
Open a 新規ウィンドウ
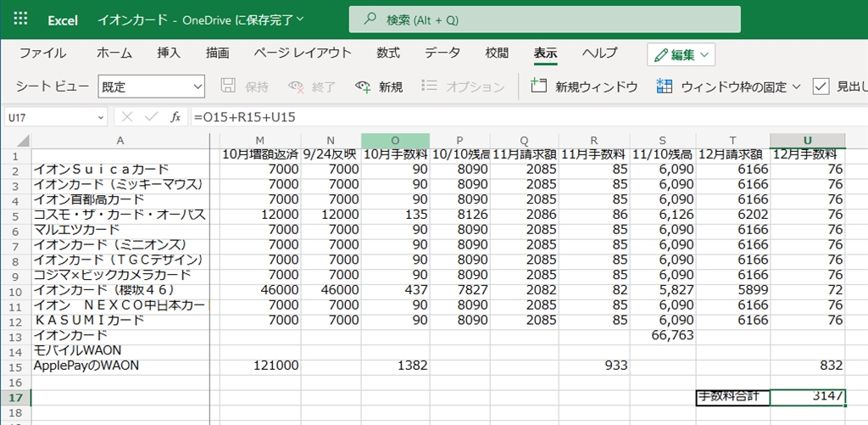coord(584,87)
